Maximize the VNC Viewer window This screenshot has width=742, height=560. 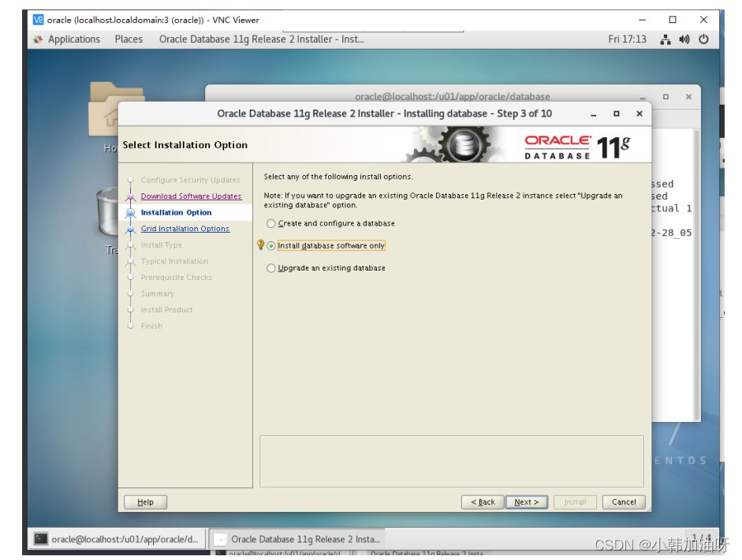click(x=673, y=20)
